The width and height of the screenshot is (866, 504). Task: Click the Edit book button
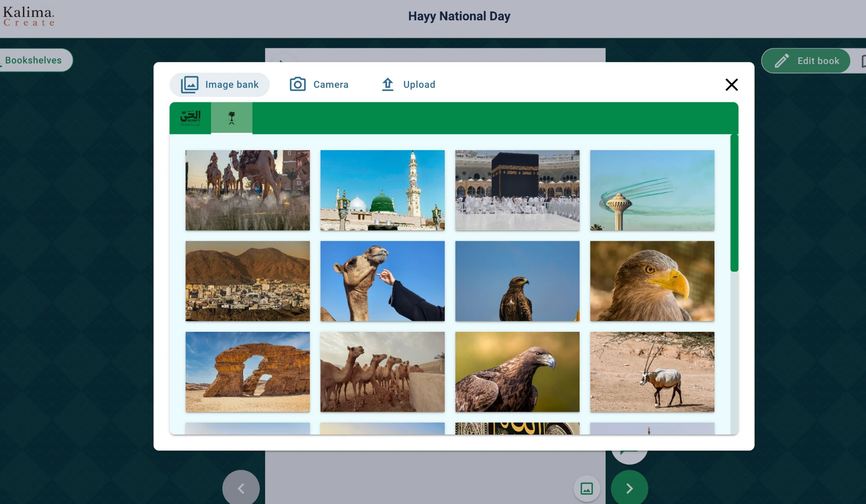point(806,61)
